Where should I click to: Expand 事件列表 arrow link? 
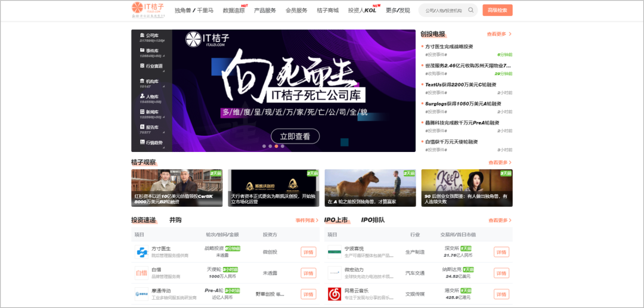point(307,220)
